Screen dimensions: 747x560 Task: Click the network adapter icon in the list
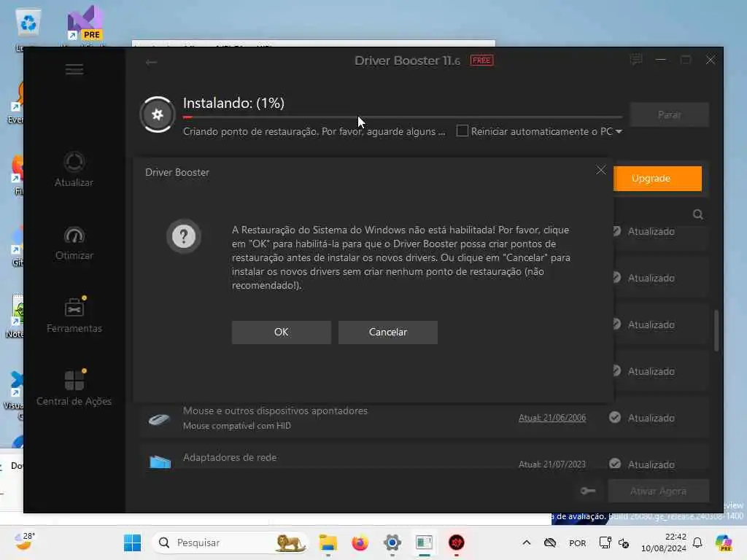160,462
